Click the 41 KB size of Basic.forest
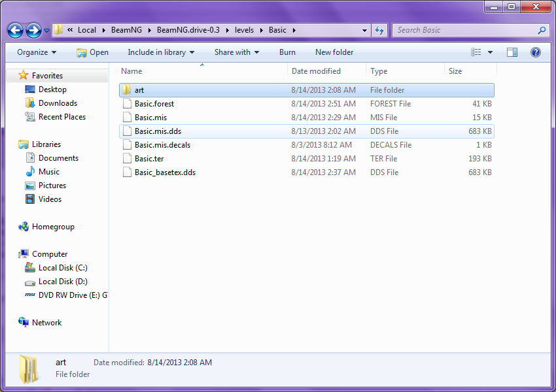 point(482,104)
